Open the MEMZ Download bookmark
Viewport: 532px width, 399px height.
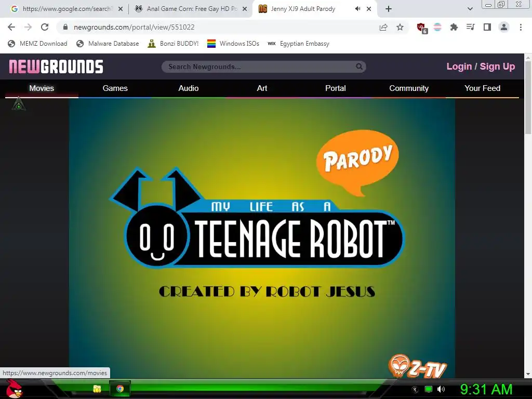pyautogui.click(x=37, y=44)
